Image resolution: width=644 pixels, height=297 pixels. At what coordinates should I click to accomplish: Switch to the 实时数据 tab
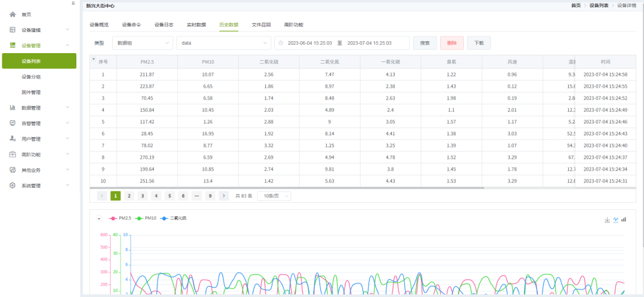pyautogui.click(x=196, y=25)
